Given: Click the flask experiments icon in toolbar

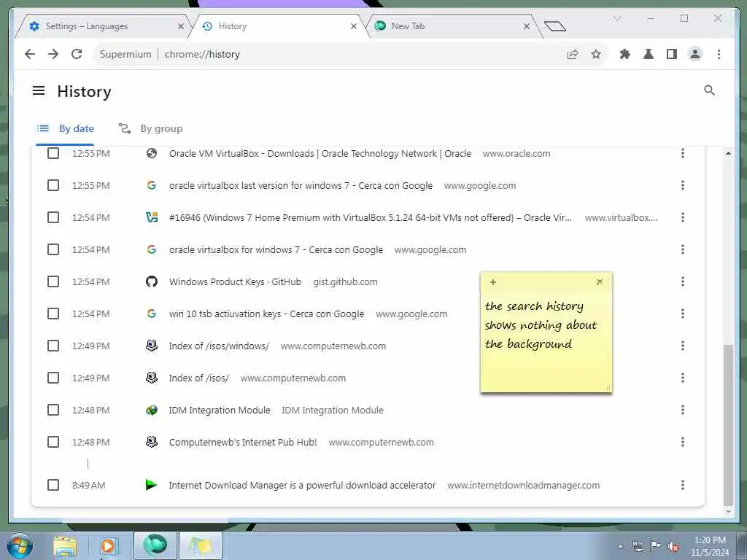Looking at the screenshot, I should 648,54.
